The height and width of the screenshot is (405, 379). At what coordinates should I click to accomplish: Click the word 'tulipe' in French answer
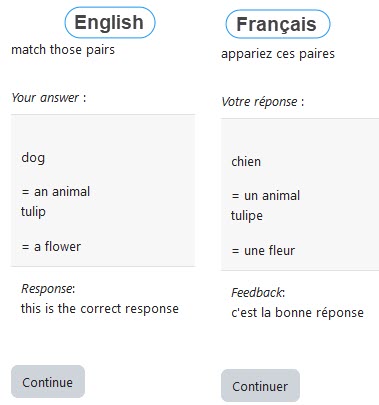(x=247, y=216)
